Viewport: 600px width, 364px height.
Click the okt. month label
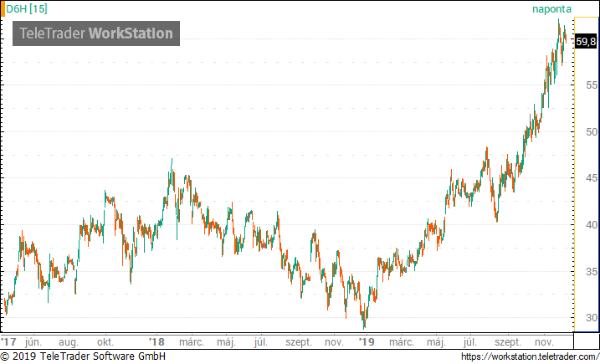coord(105,342)
